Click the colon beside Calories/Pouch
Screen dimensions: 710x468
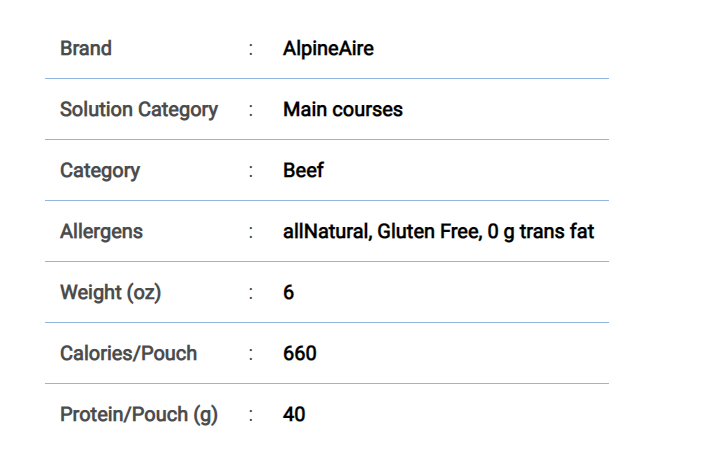[250, 354]
